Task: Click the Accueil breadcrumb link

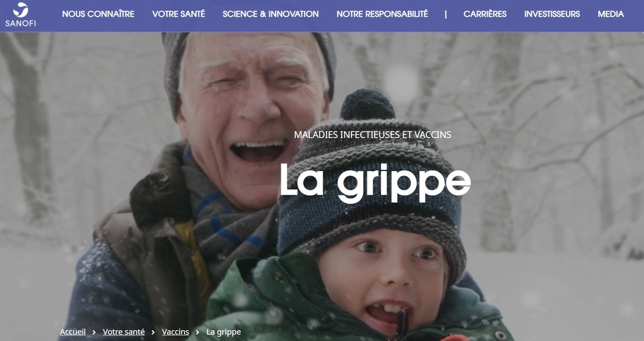Action: (x=73, y=332)
